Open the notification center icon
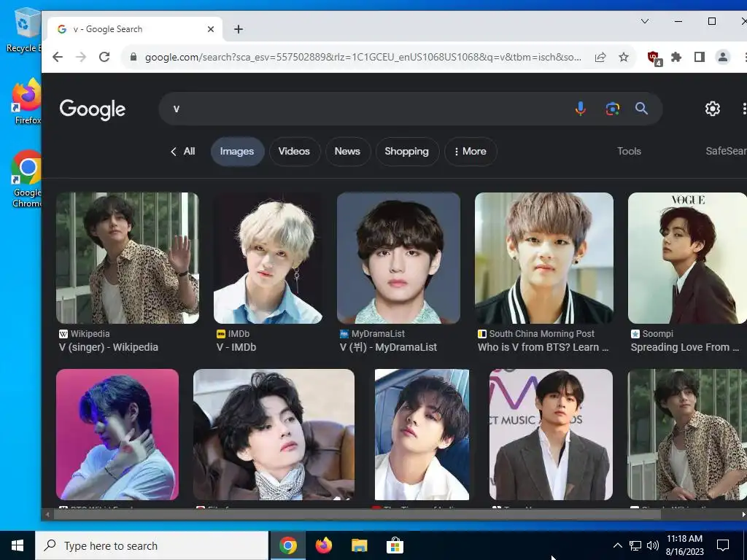The image size is (747, 560). 723,545
